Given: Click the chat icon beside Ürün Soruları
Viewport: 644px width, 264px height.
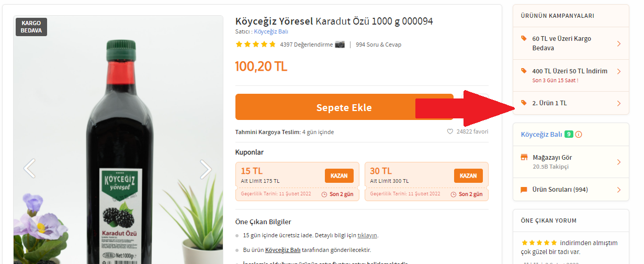Looking at the screenshot, I should point(524,190).
